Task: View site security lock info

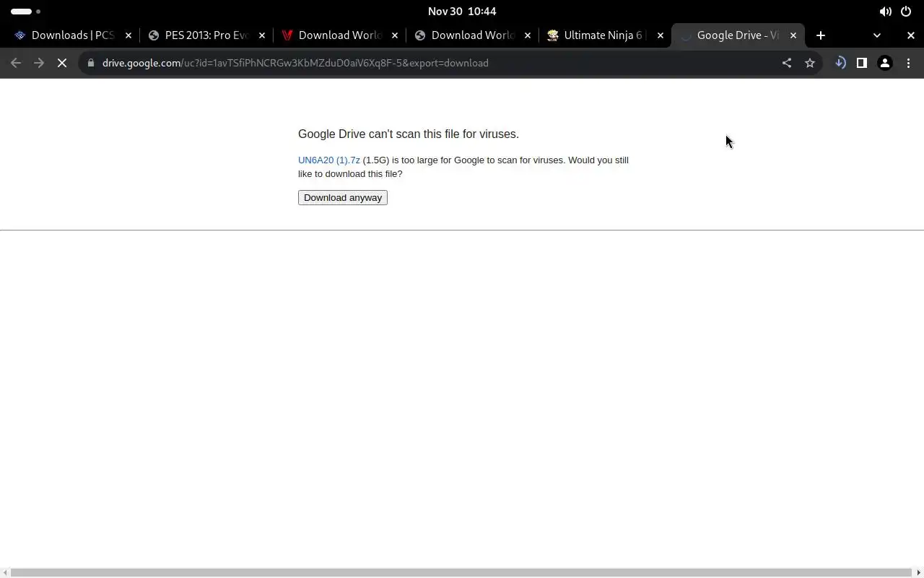Action: 90,63
